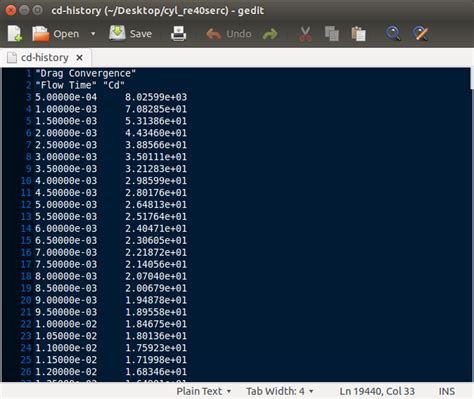Expand the Open recent files arrow
Screen dimensions: 474x399
pos(93,34)
